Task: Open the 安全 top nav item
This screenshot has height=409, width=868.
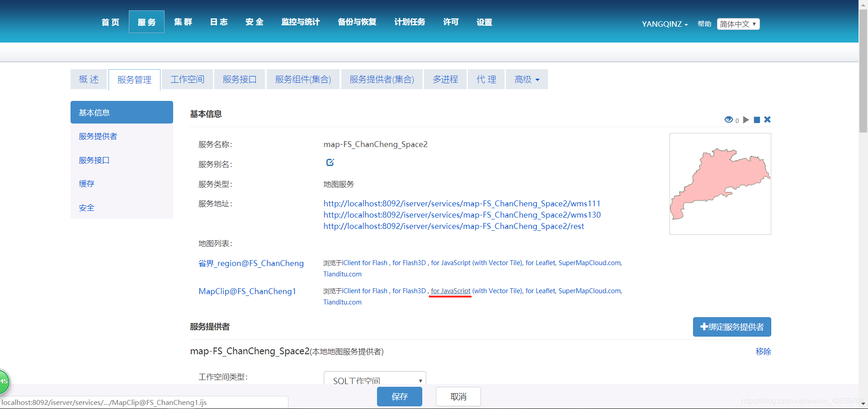Action: tap(255, 22)
